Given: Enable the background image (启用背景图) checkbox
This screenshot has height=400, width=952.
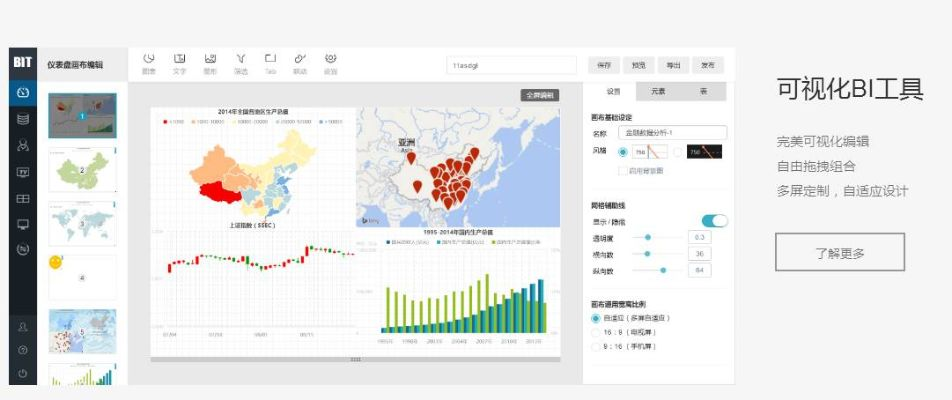Looking at the screenshot, I should [622, 171].
